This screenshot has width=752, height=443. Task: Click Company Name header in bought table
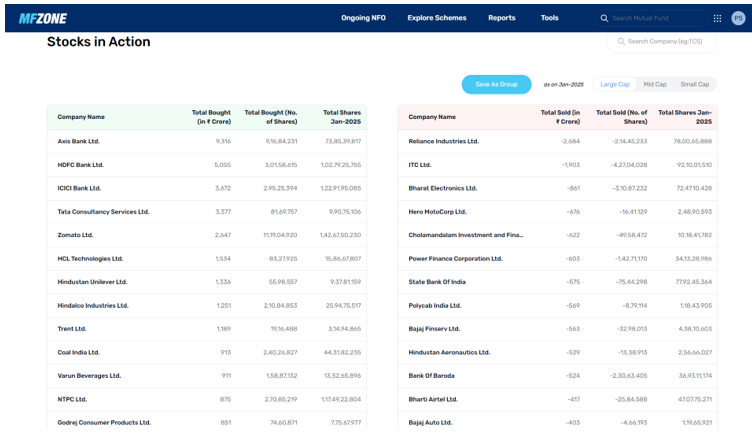[x=81, y=117]
